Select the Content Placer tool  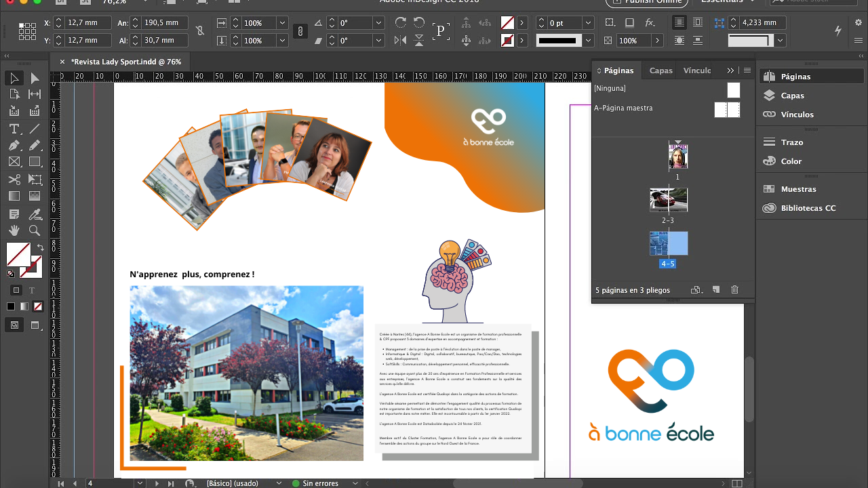pos(35,110)
